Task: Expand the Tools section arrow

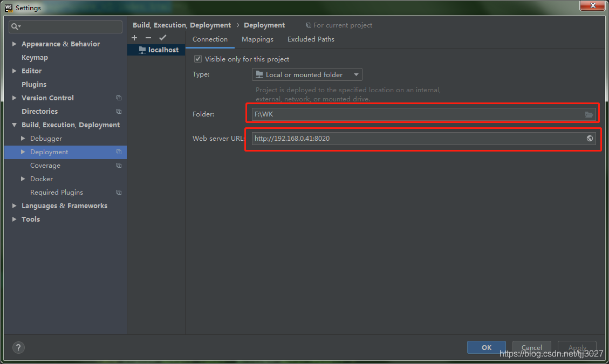Action: 15,219
